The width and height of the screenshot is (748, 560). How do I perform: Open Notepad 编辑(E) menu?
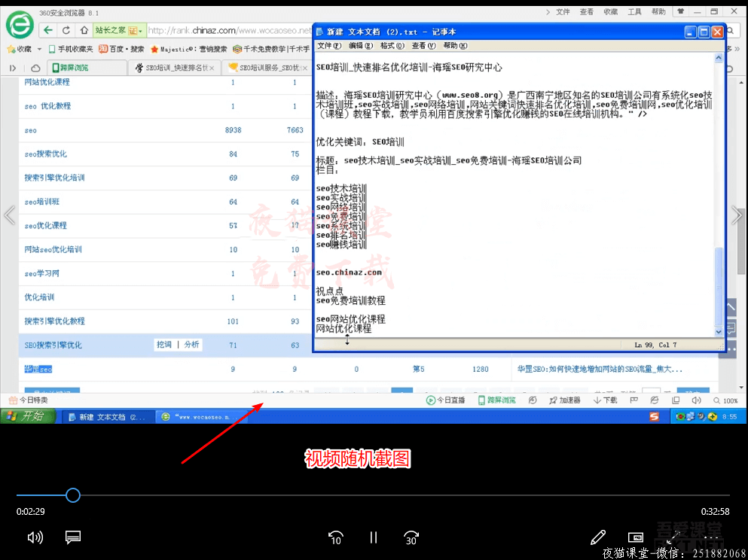[361, 46]
